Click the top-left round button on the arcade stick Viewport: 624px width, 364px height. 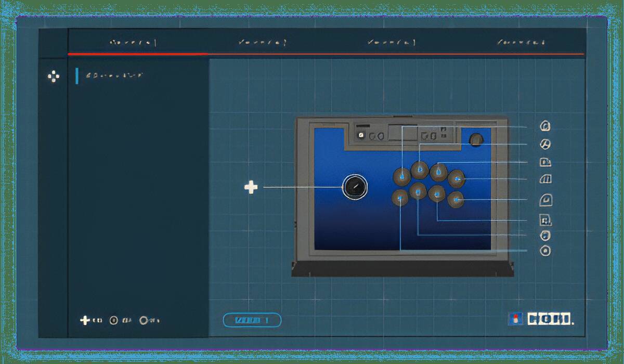(401, 176)
